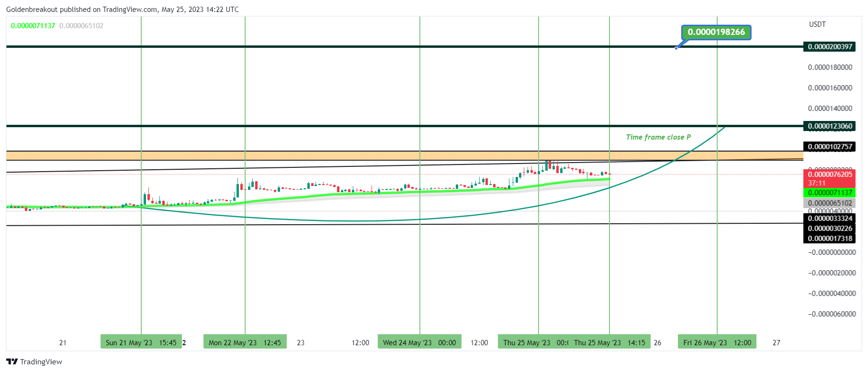Click the 'Time frame close P' annotation
Viewport: 868px width, 372px height.
(658, 137)
